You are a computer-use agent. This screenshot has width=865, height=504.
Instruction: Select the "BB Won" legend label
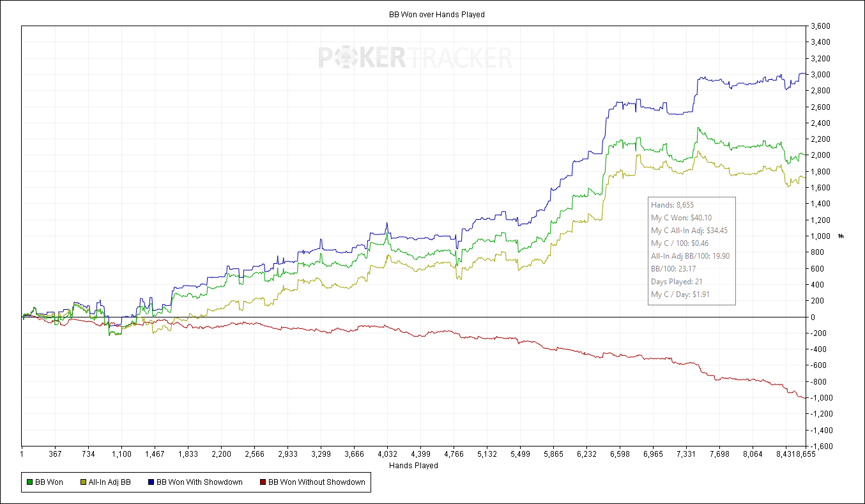coord(49,482)
